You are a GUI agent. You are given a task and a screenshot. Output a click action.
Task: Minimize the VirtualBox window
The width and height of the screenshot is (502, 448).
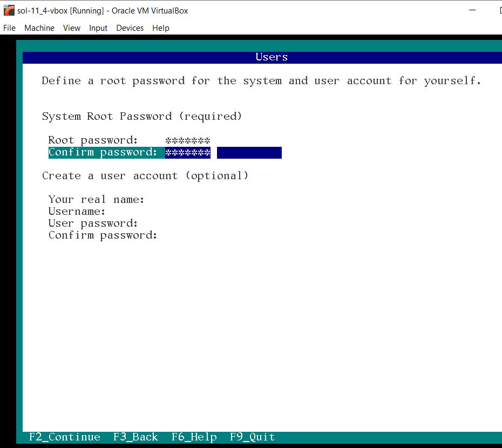471,10
